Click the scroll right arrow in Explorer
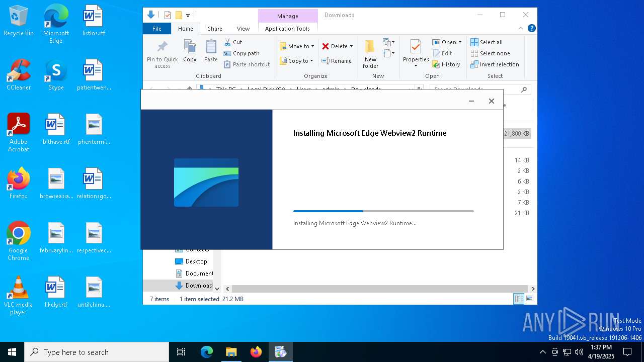Viewport: 644px width, 362px height. point(533,289)
